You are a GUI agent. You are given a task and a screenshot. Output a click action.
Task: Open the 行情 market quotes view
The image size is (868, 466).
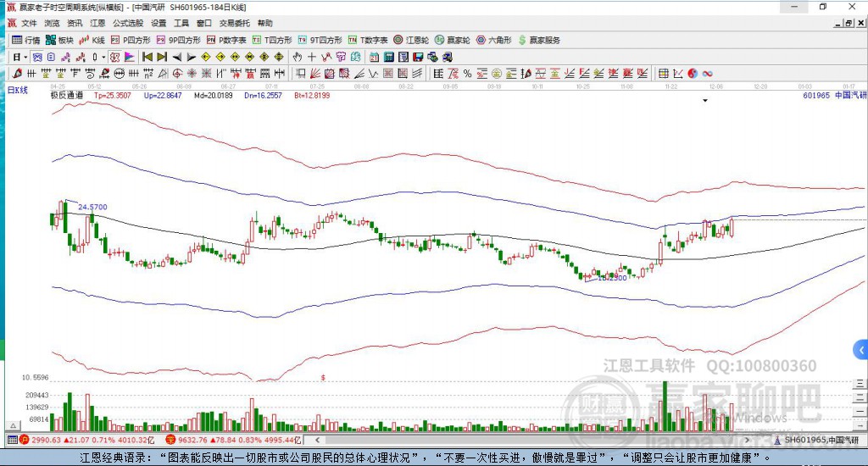click(26, 40)
